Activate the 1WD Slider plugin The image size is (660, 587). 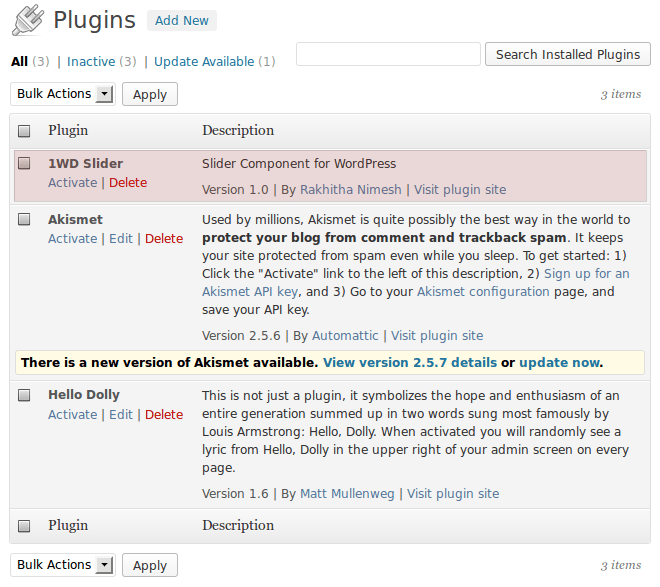[73, 183]
